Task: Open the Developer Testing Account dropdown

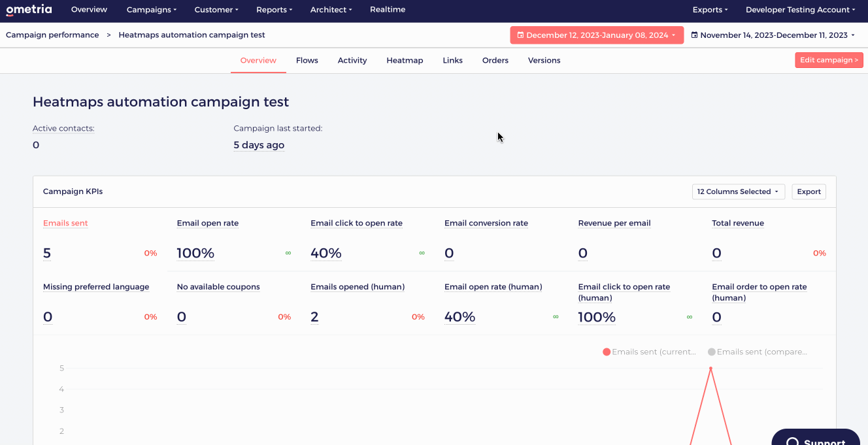Action: point(800,10)
